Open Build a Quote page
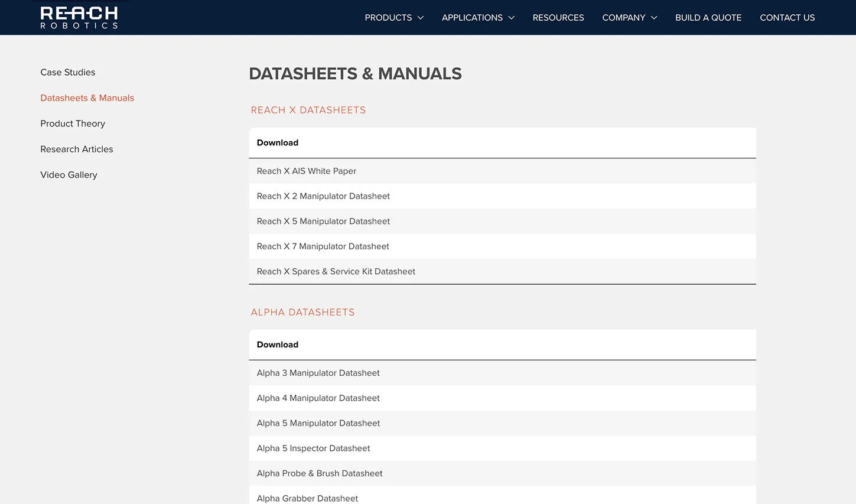This screenshot has height=504, width=856. pos(708,18)
